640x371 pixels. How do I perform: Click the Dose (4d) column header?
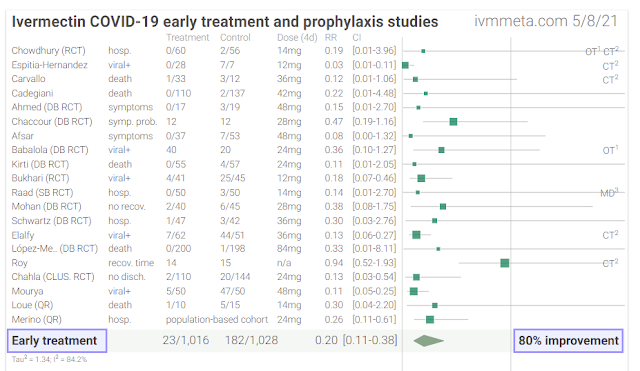click(x=297, y=38)
